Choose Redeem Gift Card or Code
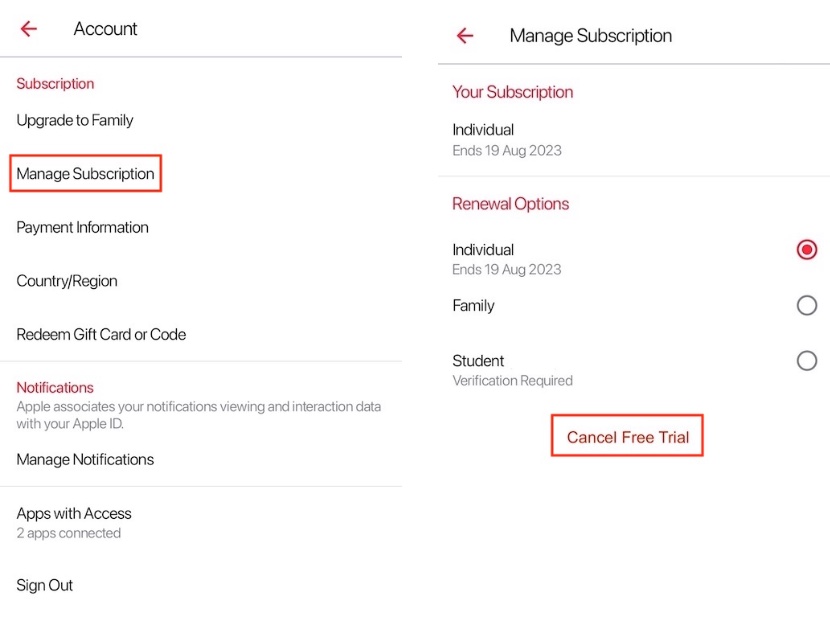This screenshot has height=624, width=830. [x=101, y=334]
